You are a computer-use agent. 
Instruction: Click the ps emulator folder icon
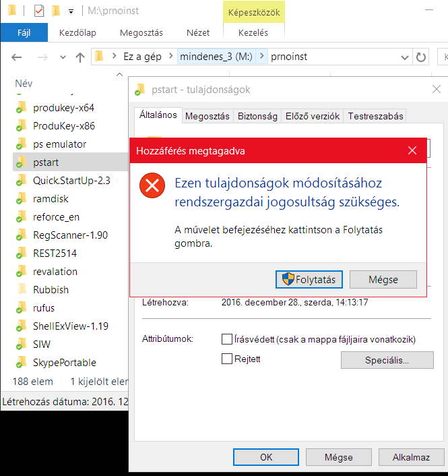21,144
